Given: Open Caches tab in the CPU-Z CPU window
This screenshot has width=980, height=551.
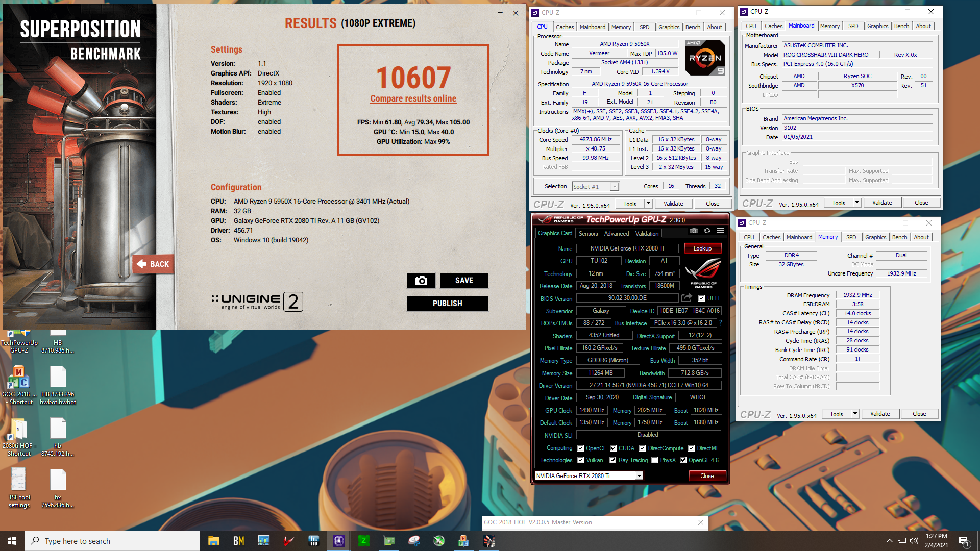Looking at the screenshot, I should (x=565, y=27).
